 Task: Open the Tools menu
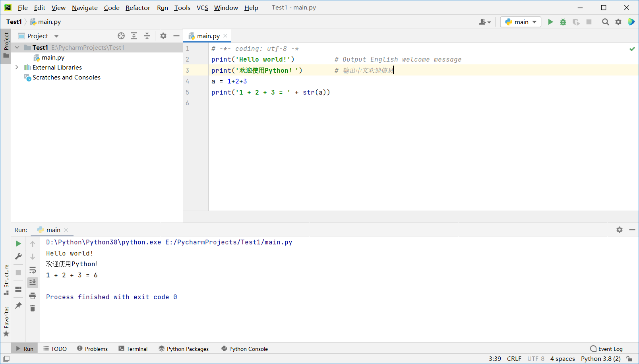(182, 8)
